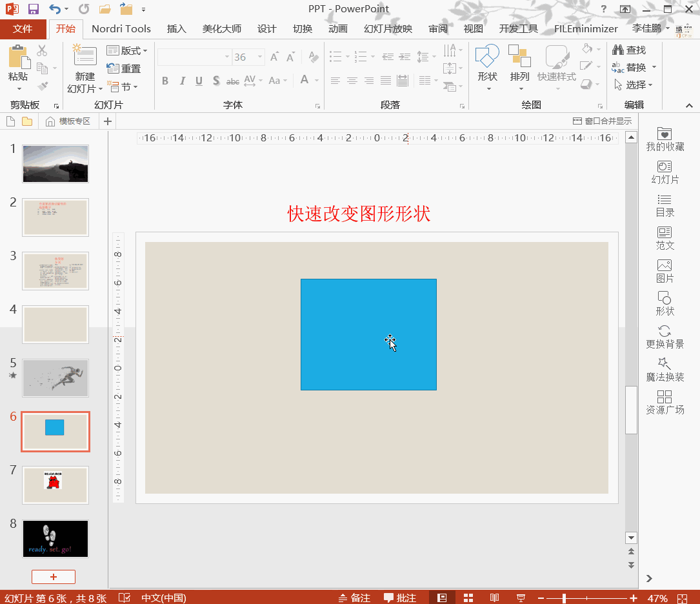This screenshot has width=700, height=604.
Task: Click the Undo arrow icon
Action: click(54, 9)
